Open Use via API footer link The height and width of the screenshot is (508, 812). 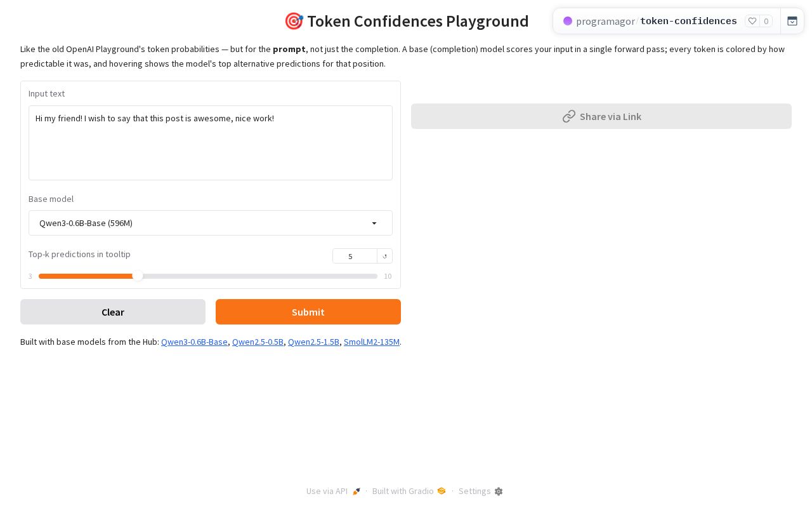coord(334,491)
